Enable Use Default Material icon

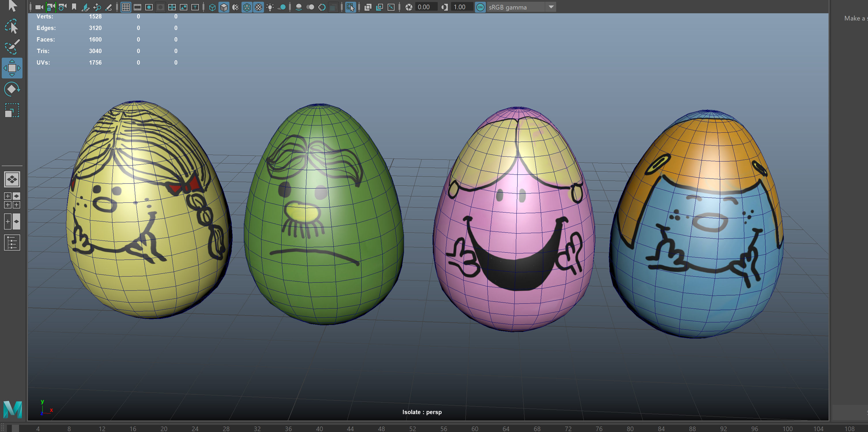[235, 7]
